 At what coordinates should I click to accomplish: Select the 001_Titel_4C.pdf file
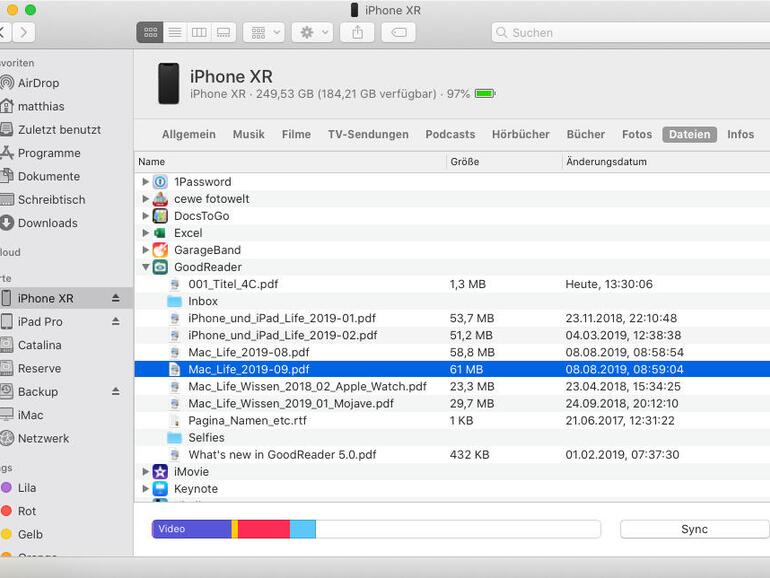(452, 284)
